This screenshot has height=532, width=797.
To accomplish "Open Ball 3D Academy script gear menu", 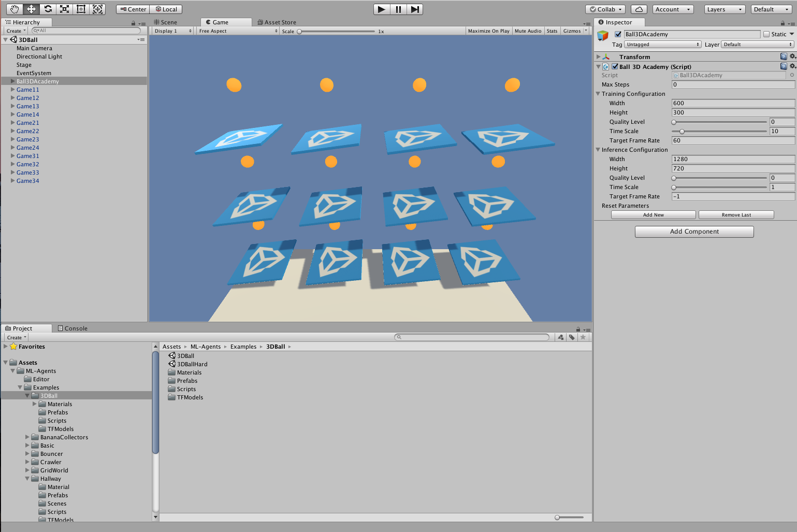I will point(792,66).
